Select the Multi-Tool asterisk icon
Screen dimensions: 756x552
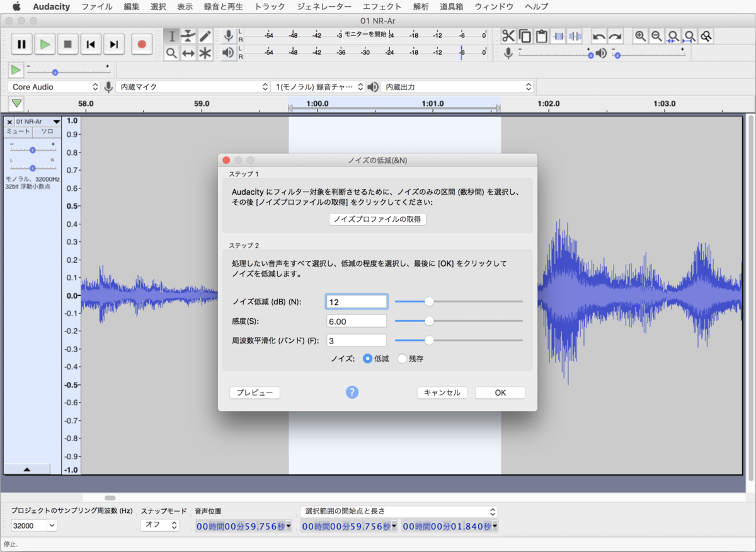tap(205, 54)
